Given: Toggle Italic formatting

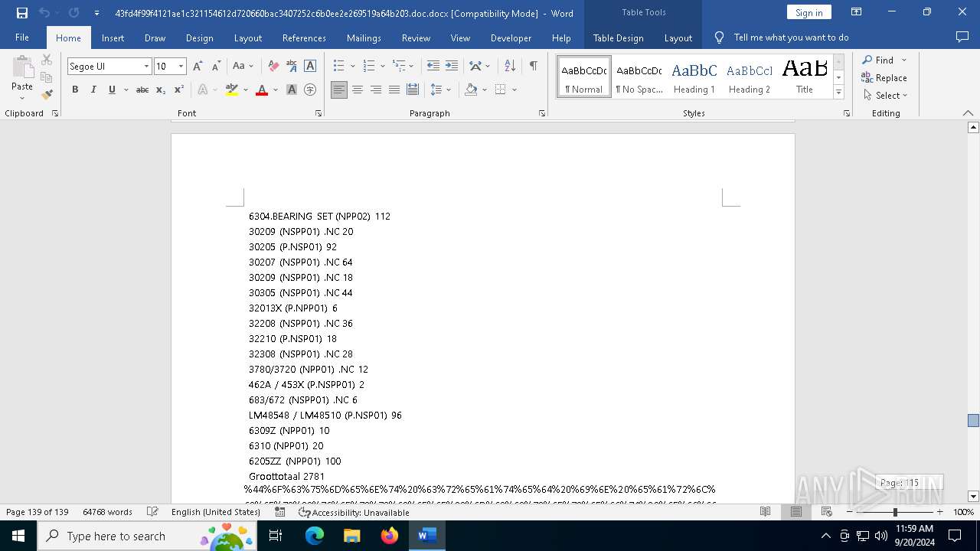Looking at the screenshot, I should pos(93,90).
